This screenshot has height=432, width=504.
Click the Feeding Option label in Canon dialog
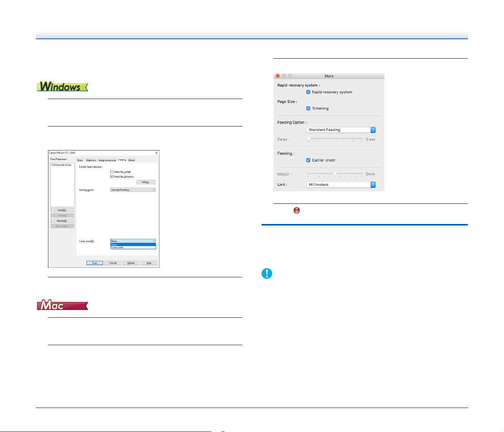pos(86,190)
